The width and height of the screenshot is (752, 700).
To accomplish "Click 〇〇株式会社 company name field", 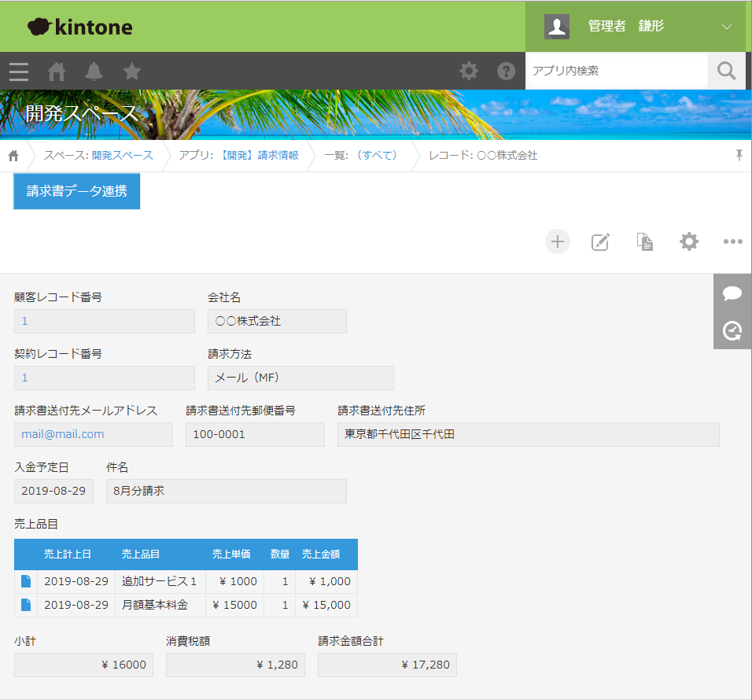I will (277, 321).
